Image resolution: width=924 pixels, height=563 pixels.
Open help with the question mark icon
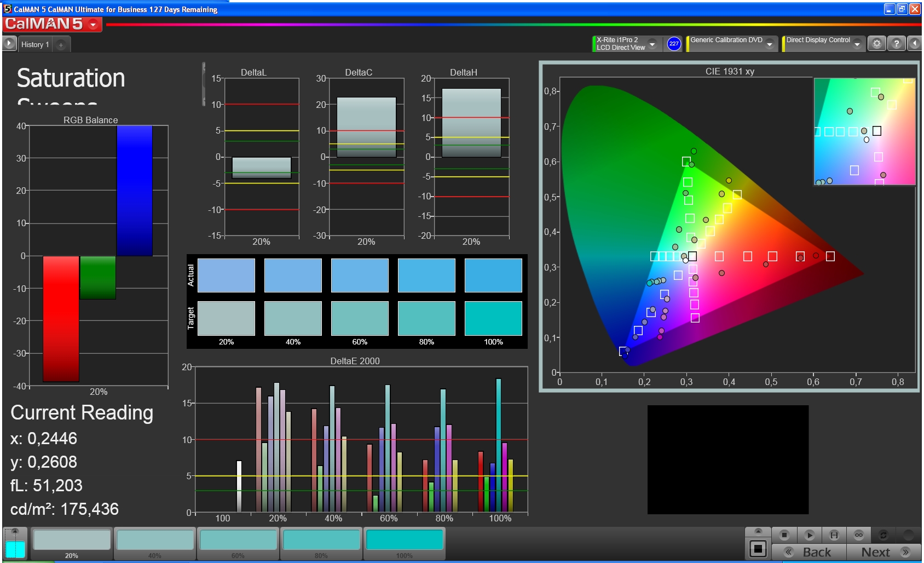896,44
